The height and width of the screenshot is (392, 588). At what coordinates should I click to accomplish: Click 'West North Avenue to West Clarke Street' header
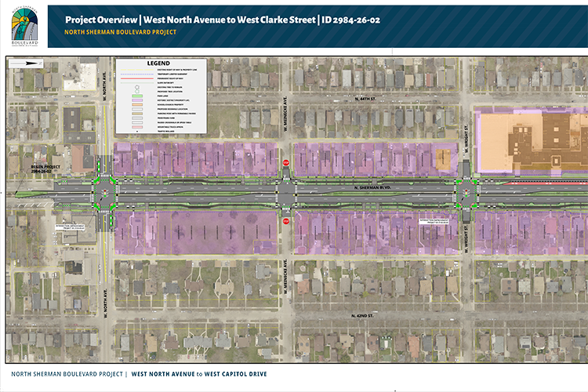click(x=230, y=20)
